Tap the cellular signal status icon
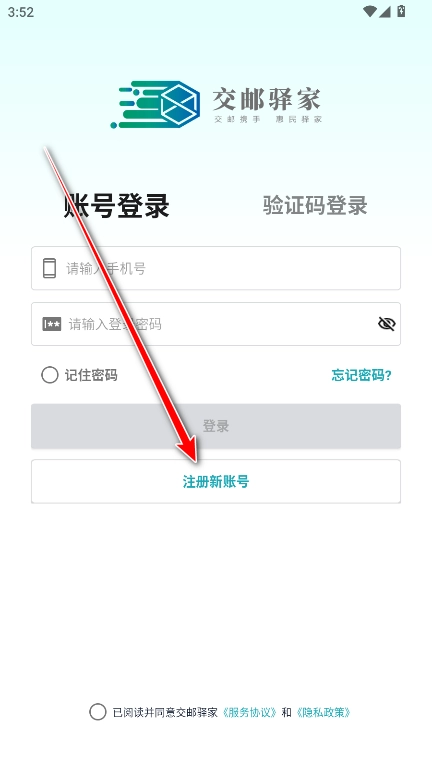 click(x=384, y=11)
